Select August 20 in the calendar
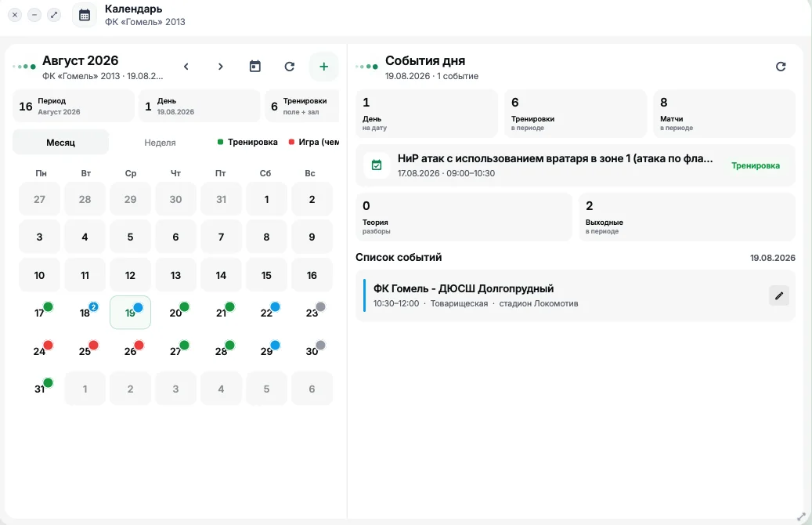 (175, 313)
